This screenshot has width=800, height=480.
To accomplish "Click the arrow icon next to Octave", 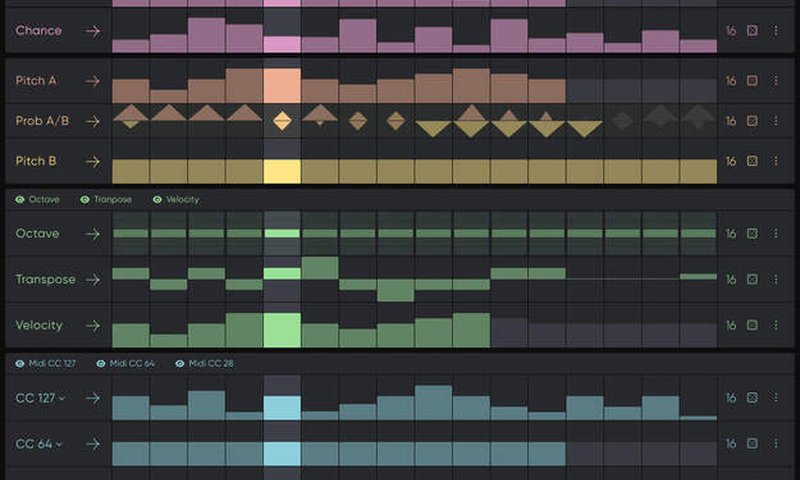I will pyautogui.click(x=92, y=234).
